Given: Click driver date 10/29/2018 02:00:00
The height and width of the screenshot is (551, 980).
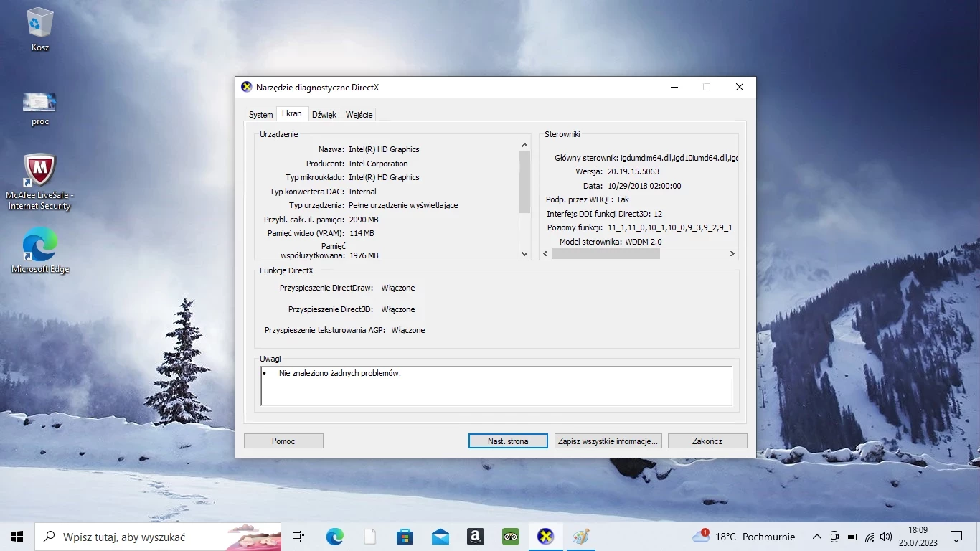Looking at the screenshot, I should tap(644, 186).
